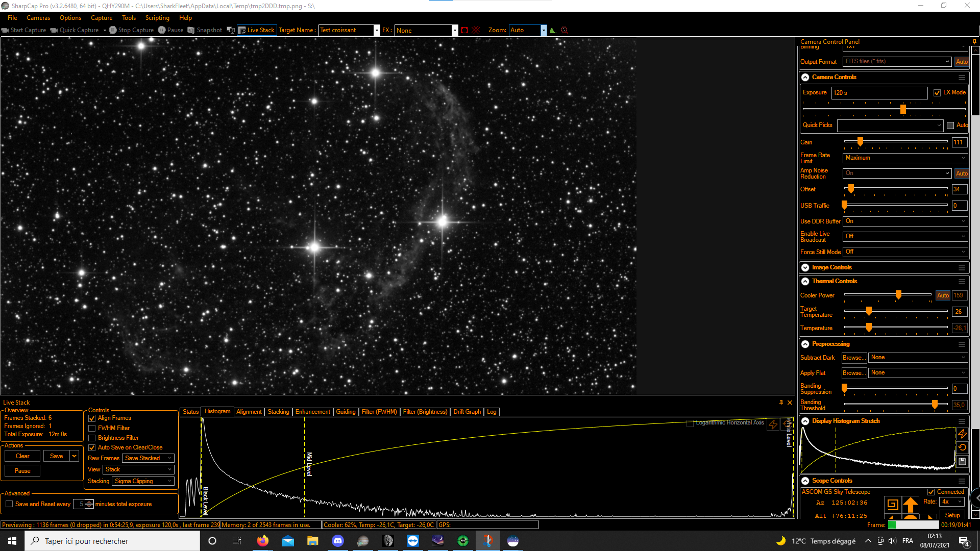Viewport: 980px width, 551px height.
Task: Open the Windows Start menu
Action: tap(12, 541)
